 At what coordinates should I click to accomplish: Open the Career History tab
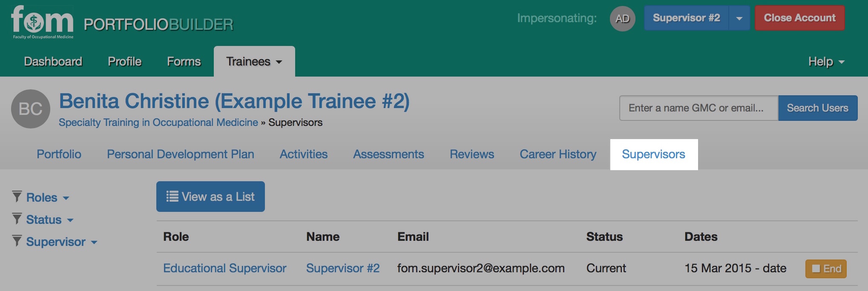pos(558,154)
